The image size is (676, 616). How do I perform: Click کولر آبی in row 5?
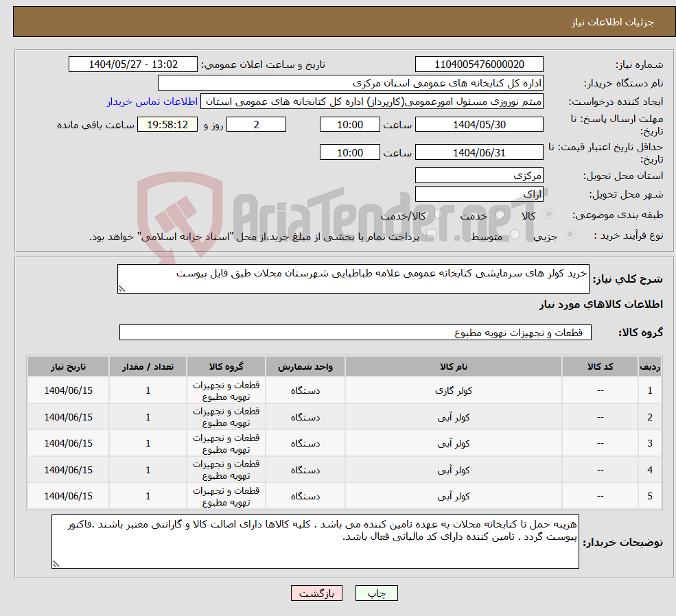(454, 496)
